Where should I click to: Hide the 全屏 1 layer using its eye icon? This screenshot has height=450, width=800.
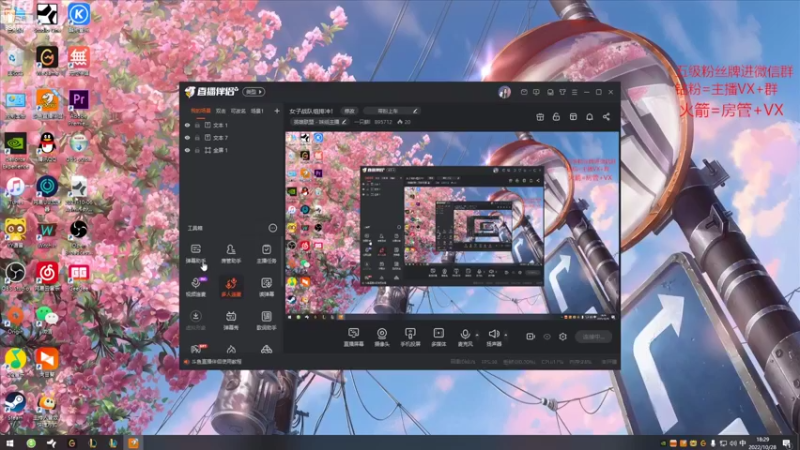click(x=187, y=151)
